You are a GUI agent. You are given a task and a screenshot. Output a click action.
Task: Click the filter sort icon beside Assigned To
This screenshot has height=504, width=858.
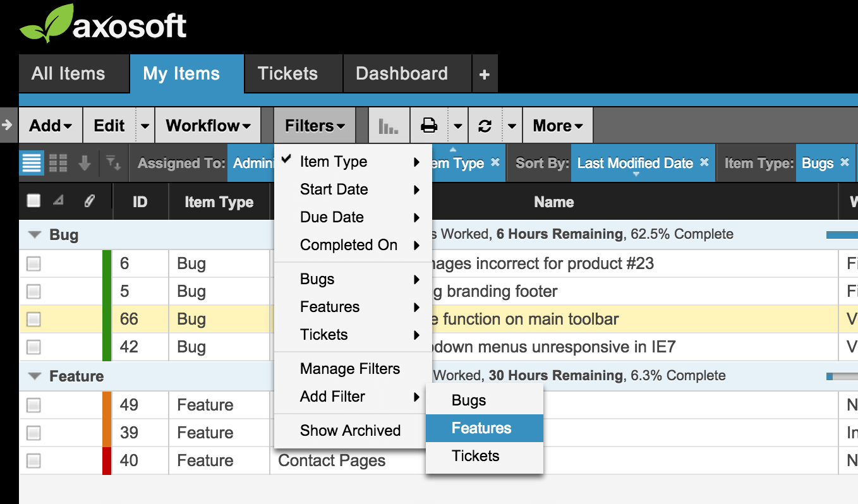click(113, 163)
